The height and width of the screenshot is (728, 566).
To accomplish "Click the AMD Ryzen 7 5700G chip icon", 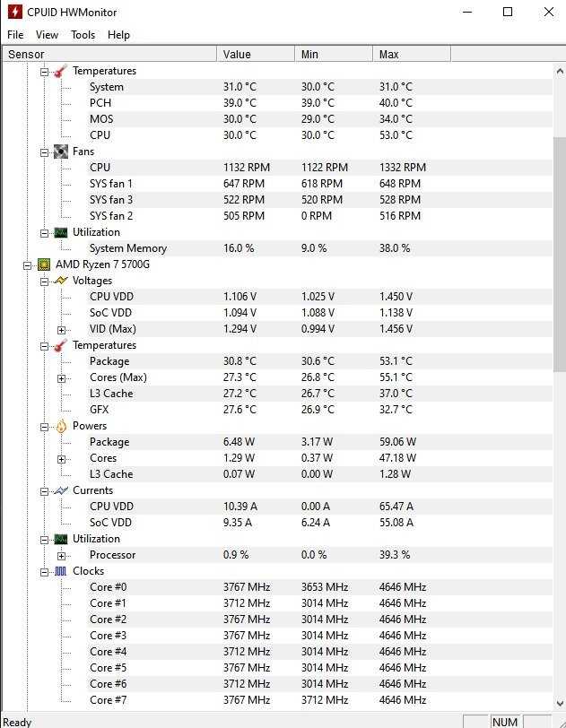I will coord(43,264).
